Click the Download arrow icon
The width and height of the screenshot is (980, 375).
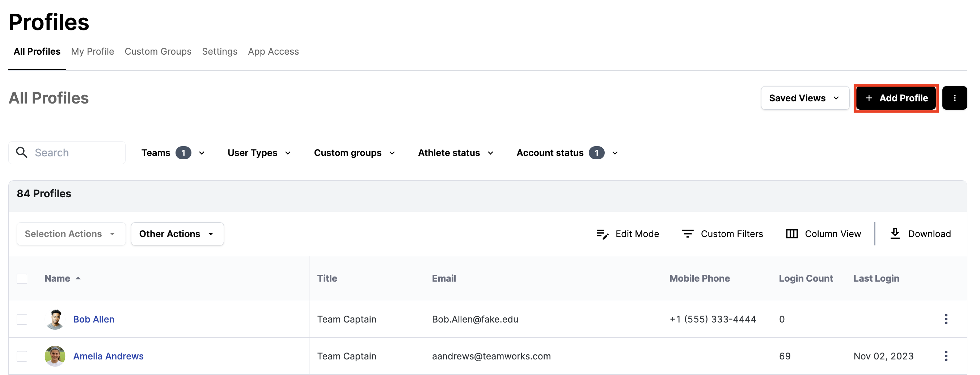tap(895, 233)
